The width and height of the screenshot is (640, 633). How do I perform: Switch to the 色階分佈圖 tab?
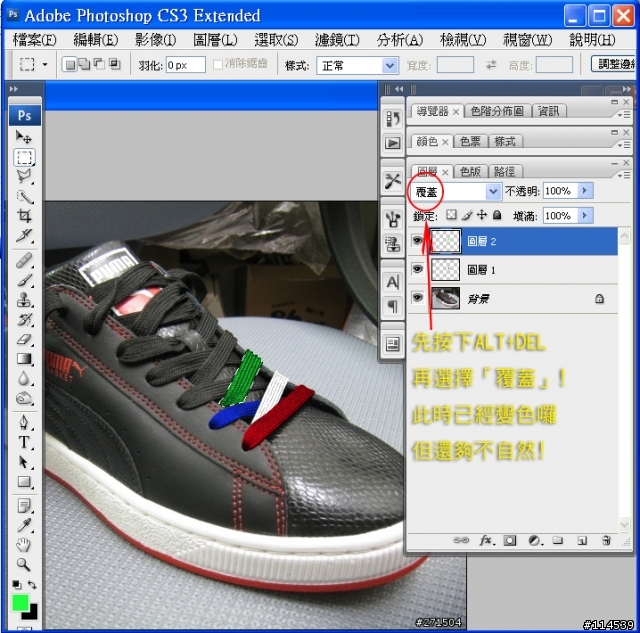(x=497, y=111)
